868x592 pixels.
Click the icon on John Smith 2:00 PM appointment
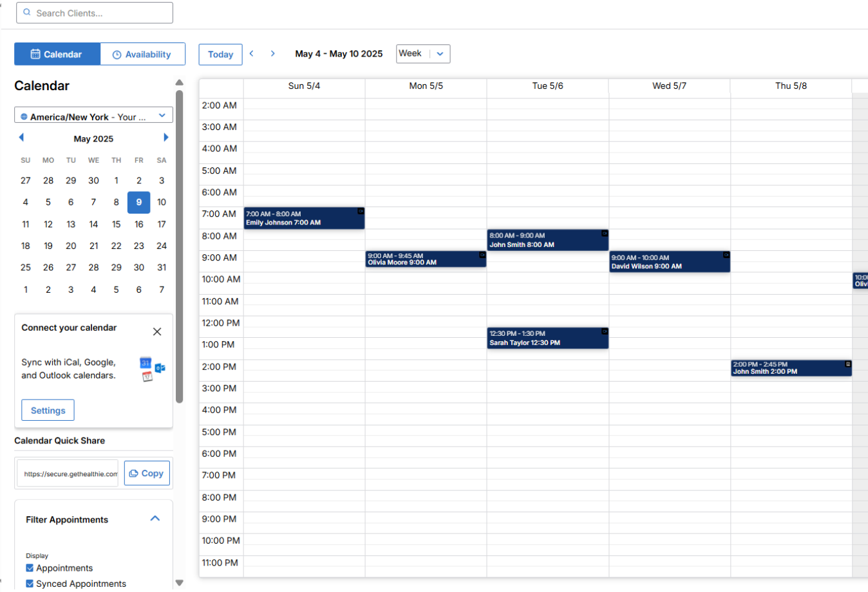pyautogui.click(x=848, y=364)
